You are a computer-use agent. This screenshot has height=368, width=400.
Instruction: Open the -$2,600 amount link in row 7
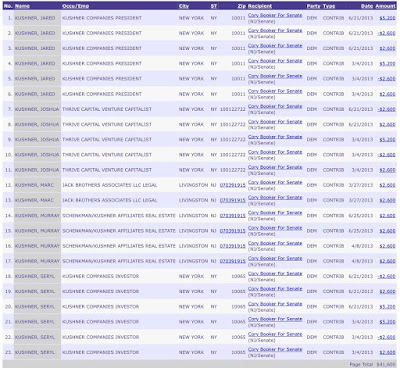point(387,109)
